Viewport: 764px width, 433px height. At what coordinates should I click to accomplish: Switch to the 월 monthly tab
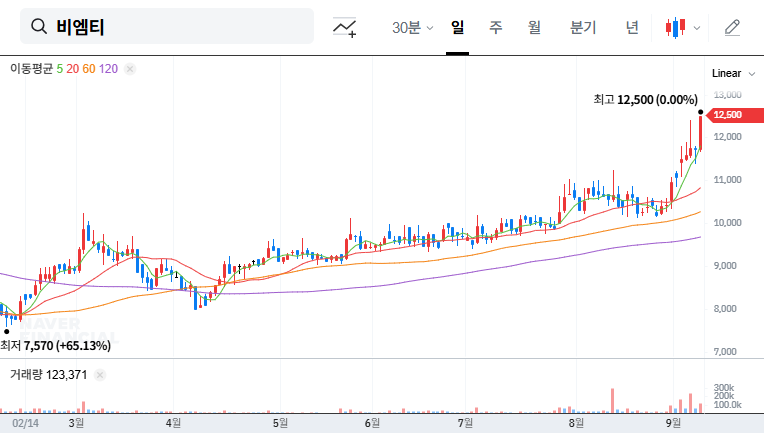tap(534, 27)
